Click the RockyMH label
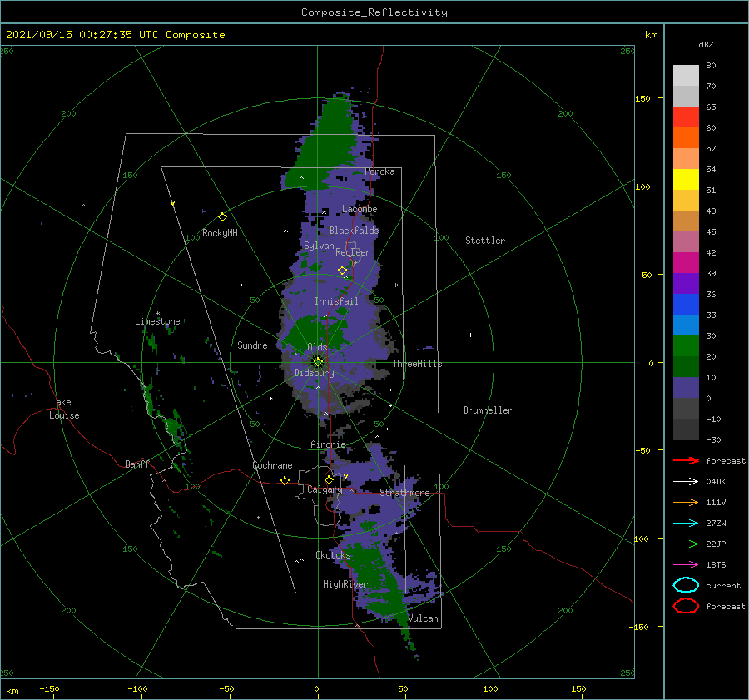This screenshot has width=749, height=700. click(x=220, y=233)
